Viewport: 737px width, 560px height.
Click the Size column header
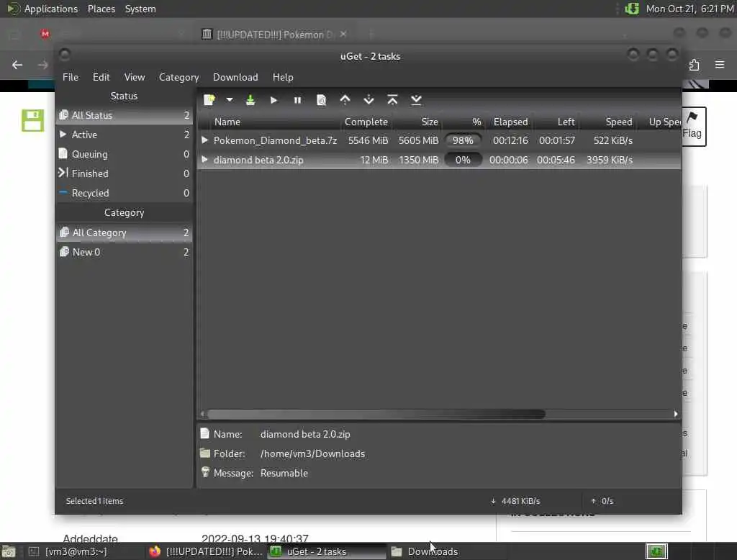418,122
